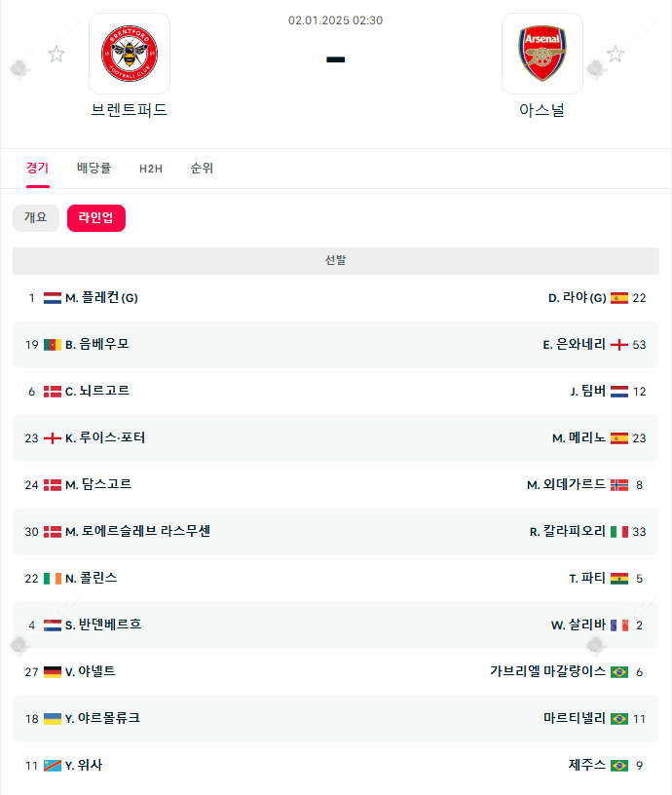
Task: Switch to the 배당률 tab
Action: (94, 169)
